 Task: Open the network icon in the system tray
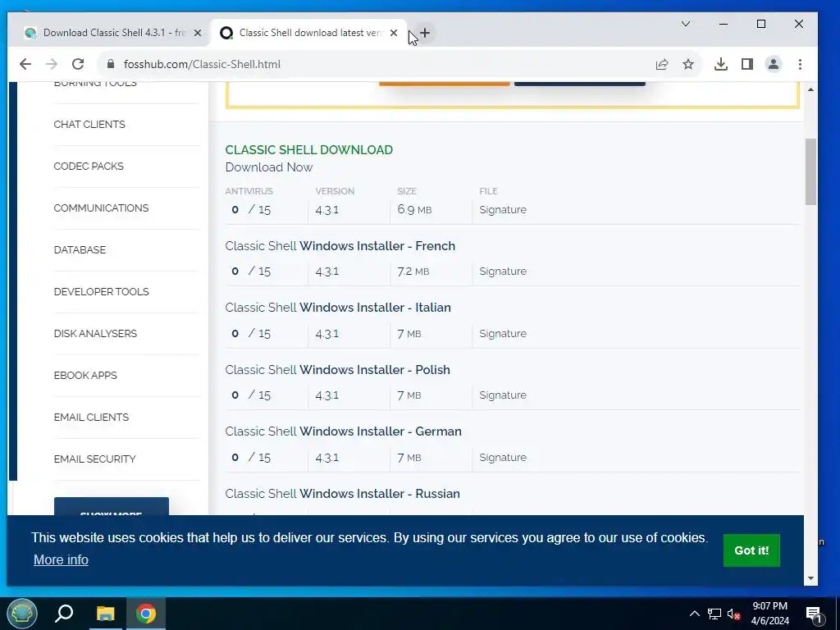click(714, 614)
